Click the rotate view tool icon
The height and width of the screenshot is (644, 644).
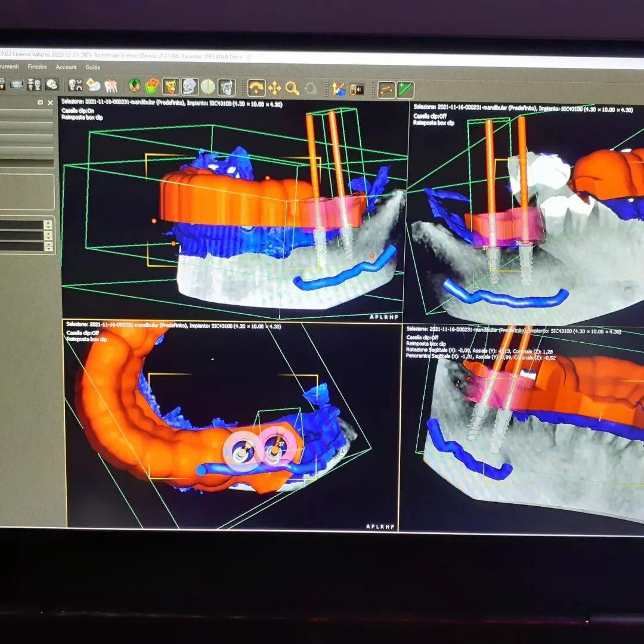point(256,88)
